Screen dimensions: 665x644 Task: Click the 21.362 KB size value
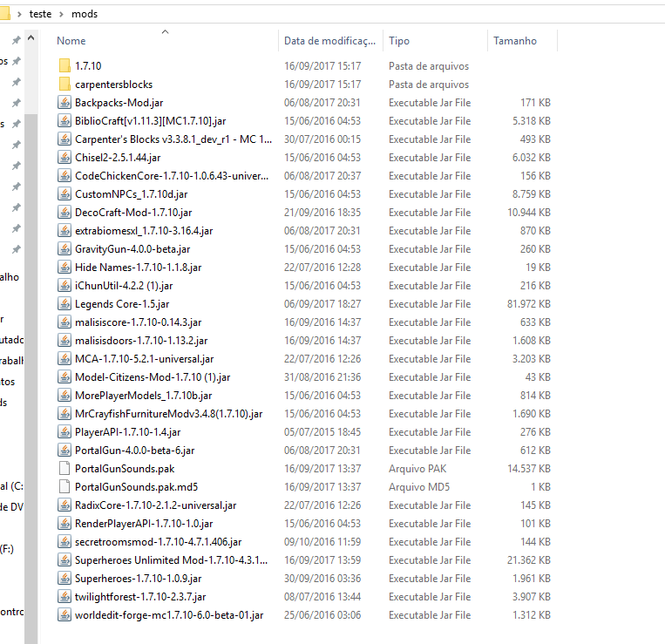coord(528,560)
